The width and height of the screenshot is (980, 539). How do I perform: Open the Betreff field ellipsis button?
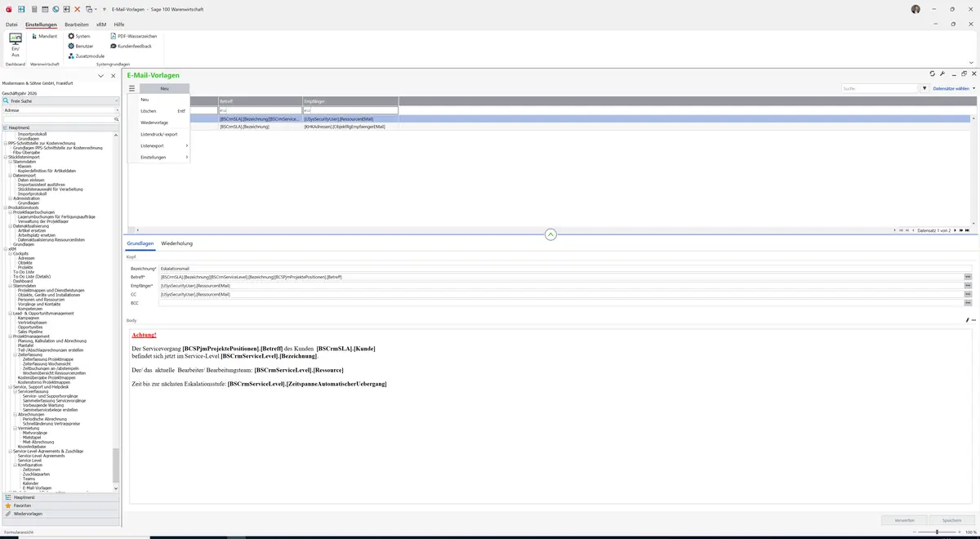point(968,277)
